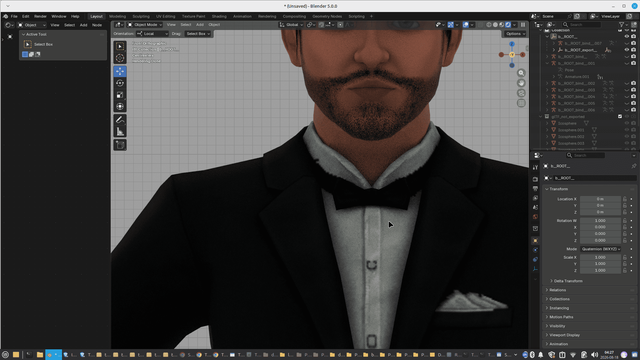Viewport: 640px width, 360px height.
Task: Open the Render menu
Action: tap(40, 16)
